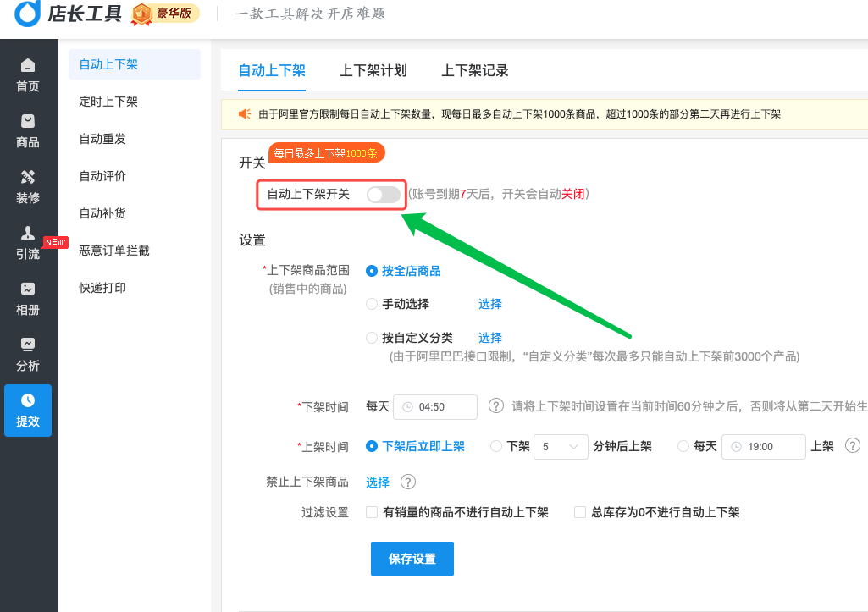Open the 相册 album sidebar icon
Image resolution: width=868 pixels, height=612 pixels.
click(x=28, y=289)
